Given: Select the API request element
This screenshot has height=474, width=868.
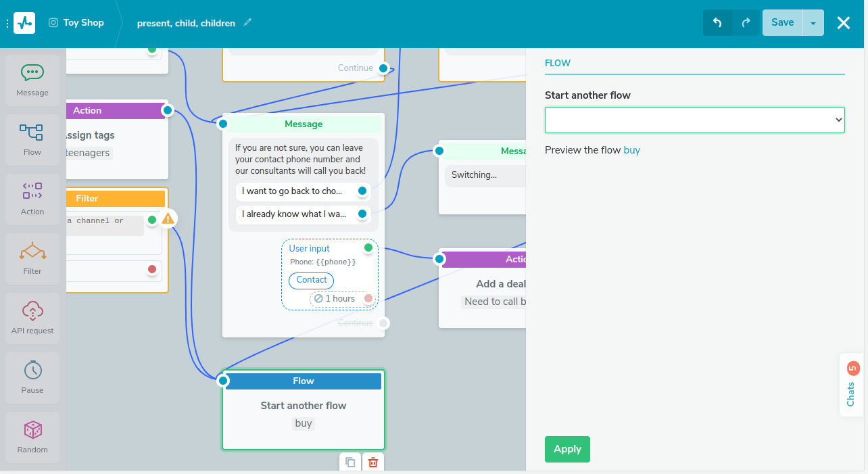Looking at the screenshot, I should (32, 318).
